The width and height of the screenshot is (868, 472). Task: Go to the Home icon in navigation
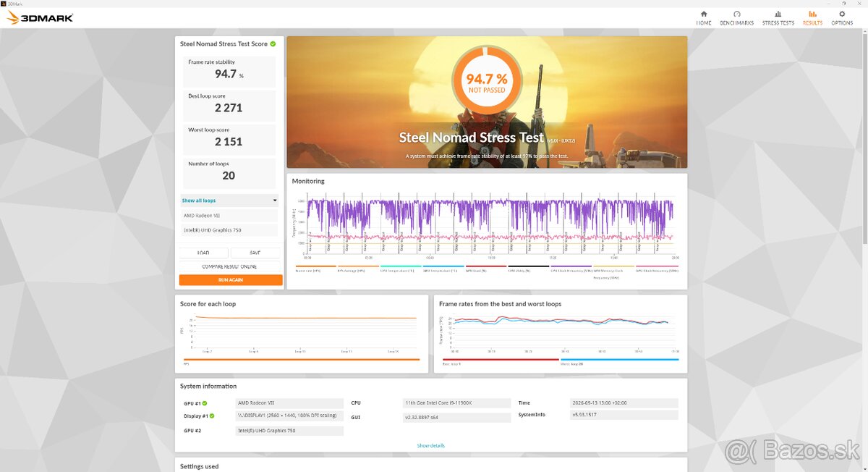pyautogui.click(x=704, y=14)
